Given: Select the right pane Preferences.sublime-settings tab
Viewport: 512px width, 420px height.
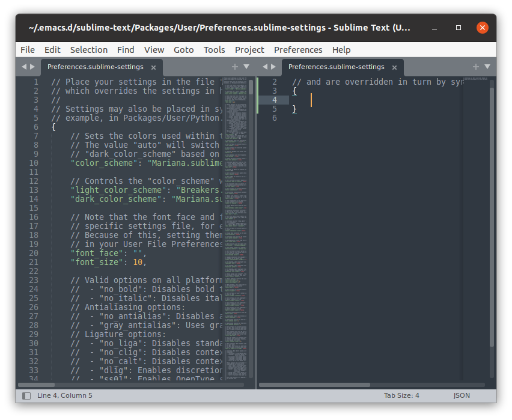Looking at the screenshot, I should [x=336, y=67].
